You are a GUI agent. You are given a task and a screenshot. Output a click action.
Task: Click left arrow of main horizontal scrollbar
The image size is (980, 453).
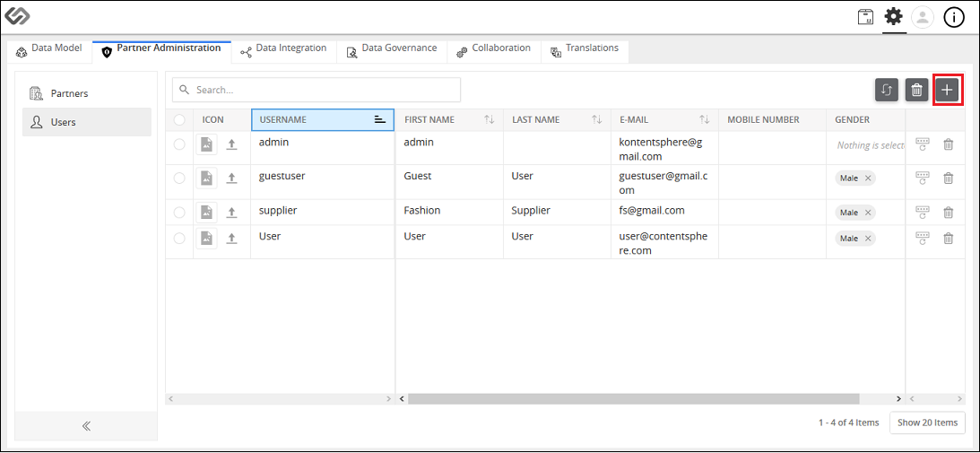click(402, 398)
